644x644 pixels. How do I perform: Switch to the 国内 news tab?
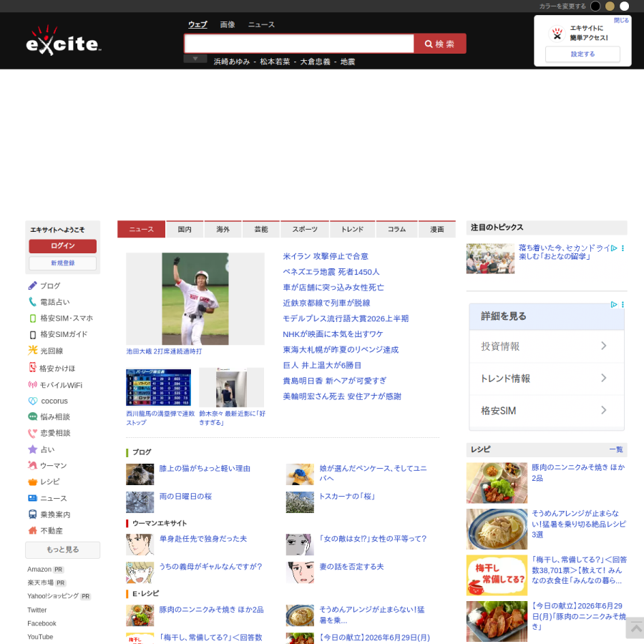pyautogui.click(x=185, y=229)
